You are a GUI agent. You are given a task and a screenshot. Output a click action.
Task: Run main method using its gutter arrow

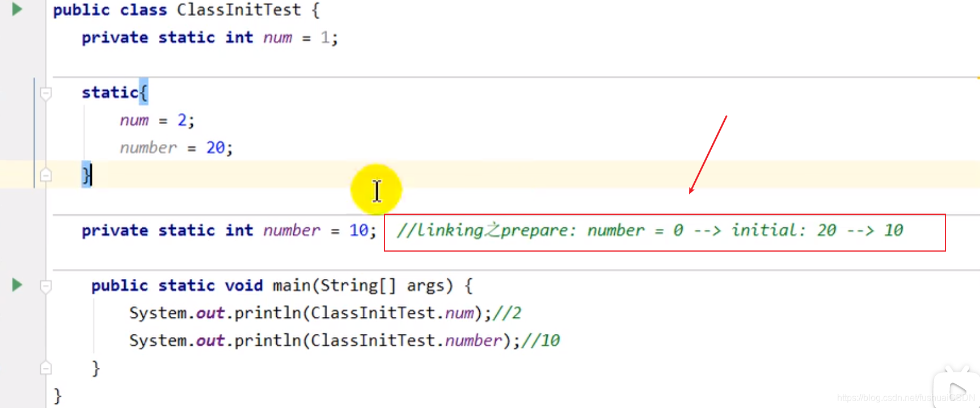17,284
